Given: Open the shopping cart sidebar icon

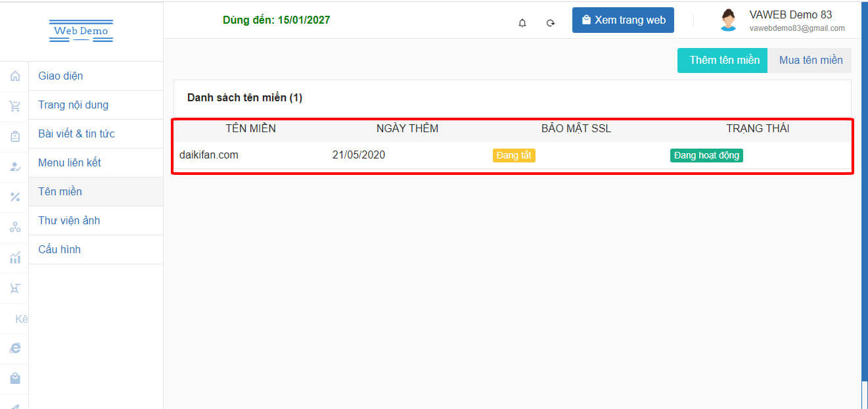Looking at the screenshot, I should [15, 106].
